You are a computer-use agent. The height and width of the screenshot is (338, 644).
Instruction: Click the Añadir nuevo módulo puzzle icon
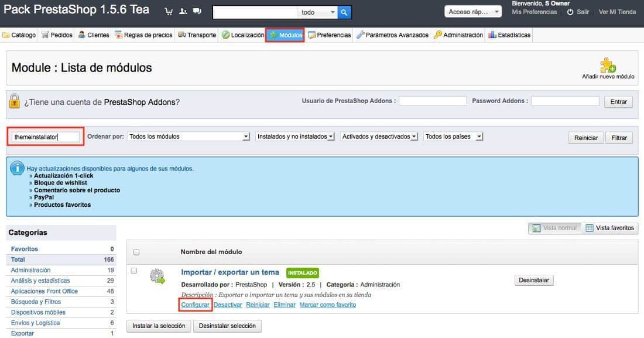(x=608, y=65)
